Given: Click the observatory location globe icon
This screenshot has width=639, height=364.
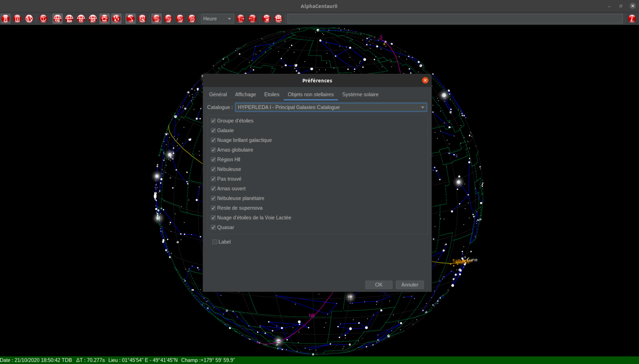Looking at the screenshot, I should (29, 18).
